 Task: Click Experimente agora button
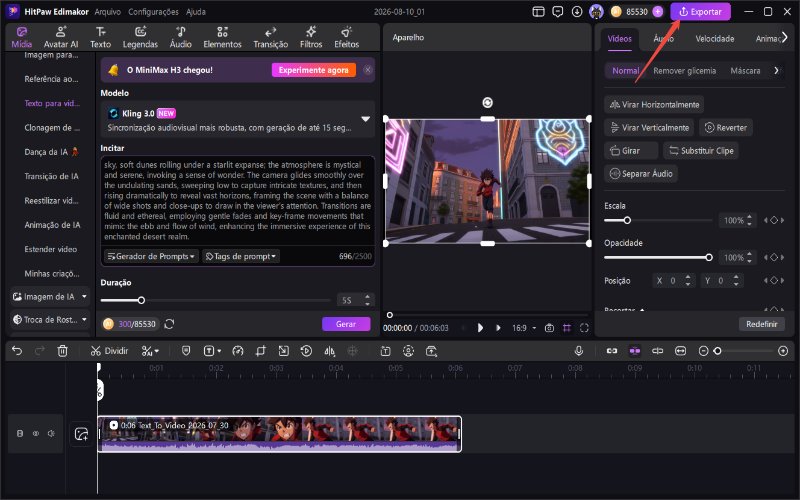click(313, 70)
